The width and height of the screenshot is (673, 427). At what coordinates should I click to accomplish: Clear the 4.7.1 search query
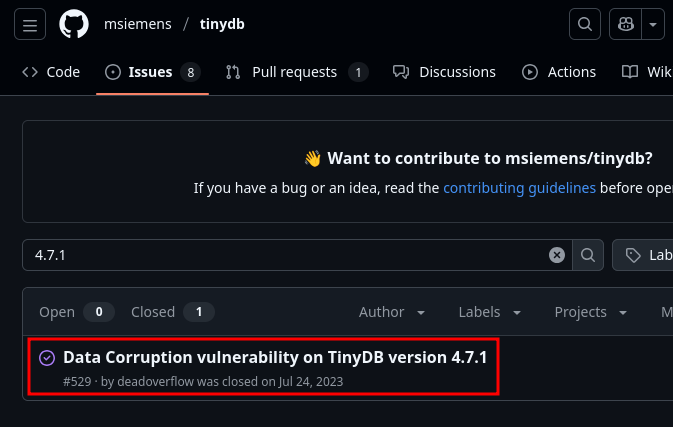[x=557, y=255]
